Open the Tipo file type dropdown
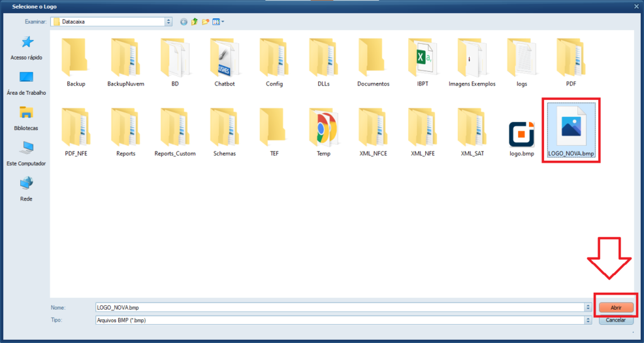Image resolution: width=644 pixels, height=343 pixels. [588, 320]
